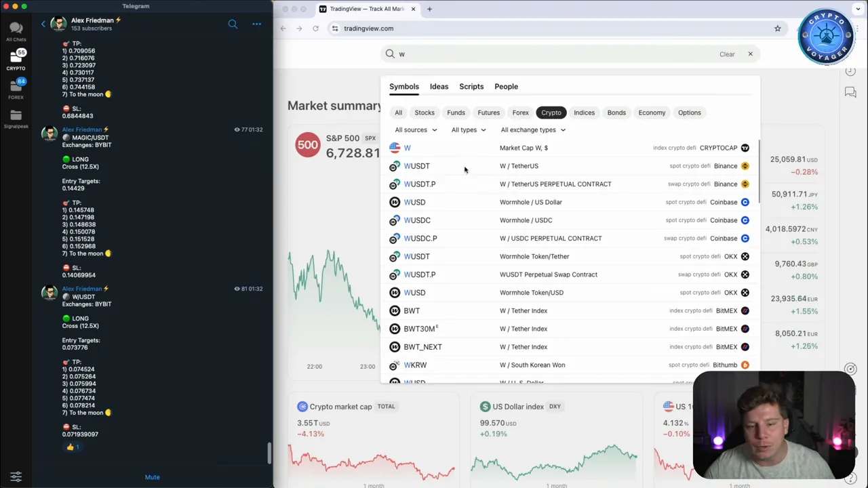The width and height of the screenshot is (868, 488).
Task: Select the Funds category filter
Action: pyautogui.click(x=456, y=113)
